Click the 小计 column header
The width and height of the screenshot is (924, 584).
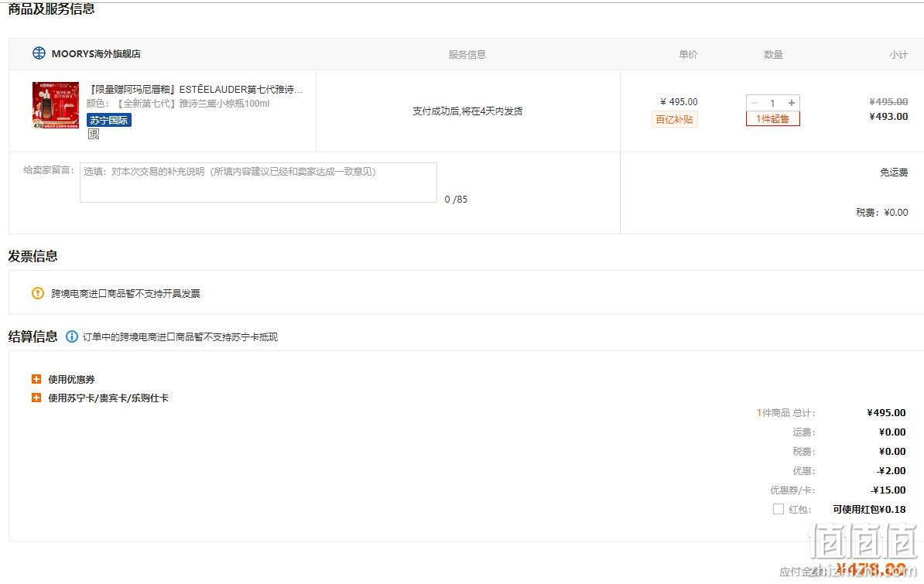[898, 54]
